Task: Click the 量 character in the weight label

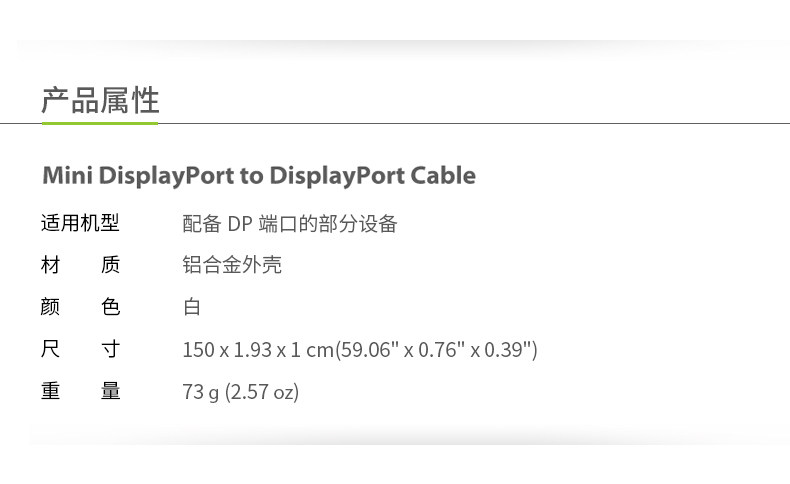Action: pos(111,391)
